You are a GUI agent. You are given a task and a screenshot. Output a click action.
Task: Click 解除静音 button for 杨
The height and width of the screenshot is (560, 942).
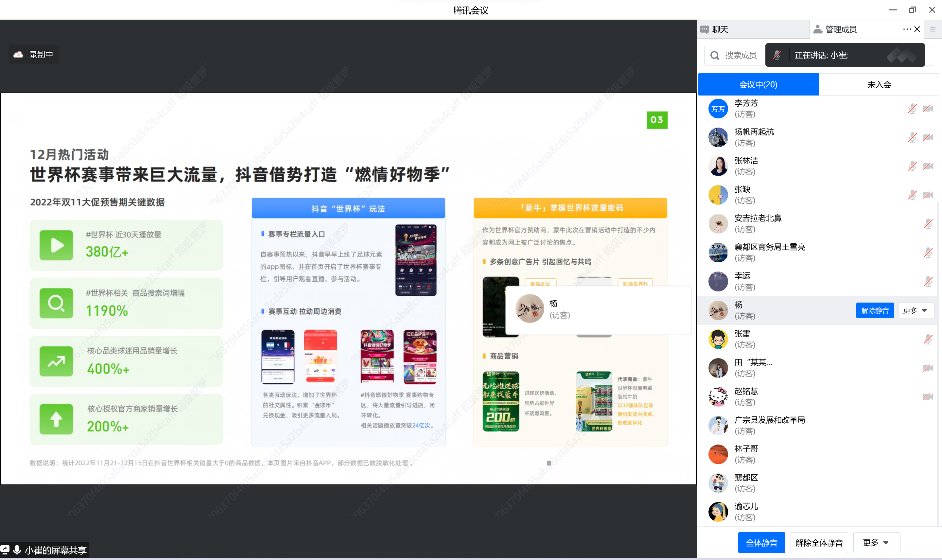(875, 310)
